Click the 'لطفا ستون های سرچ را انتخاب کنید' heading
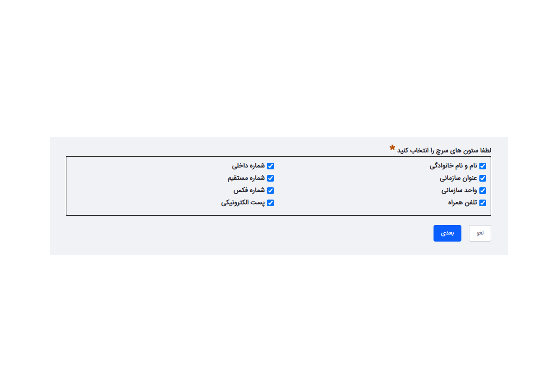Viewport: 555px width, 392px height. [x=444, y=151]
